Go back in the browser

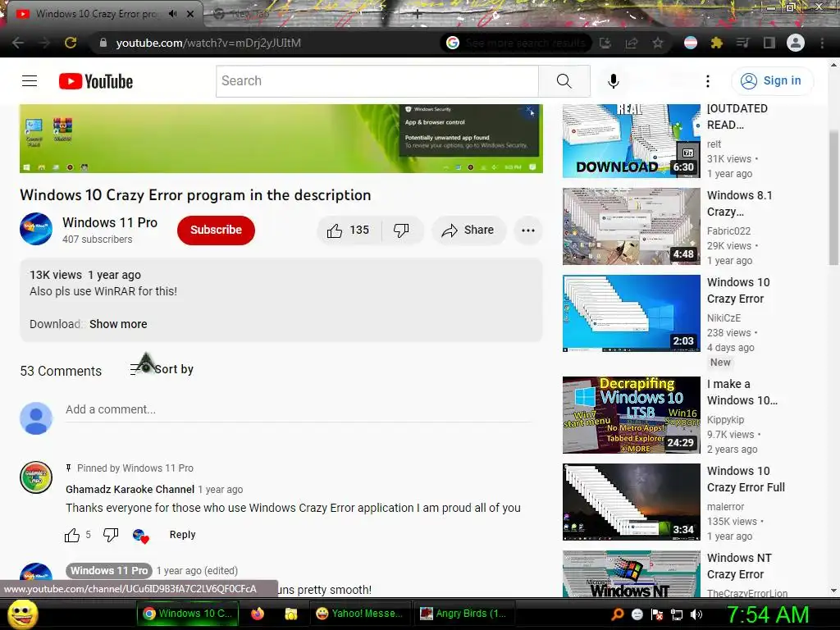tap(18, 43)
